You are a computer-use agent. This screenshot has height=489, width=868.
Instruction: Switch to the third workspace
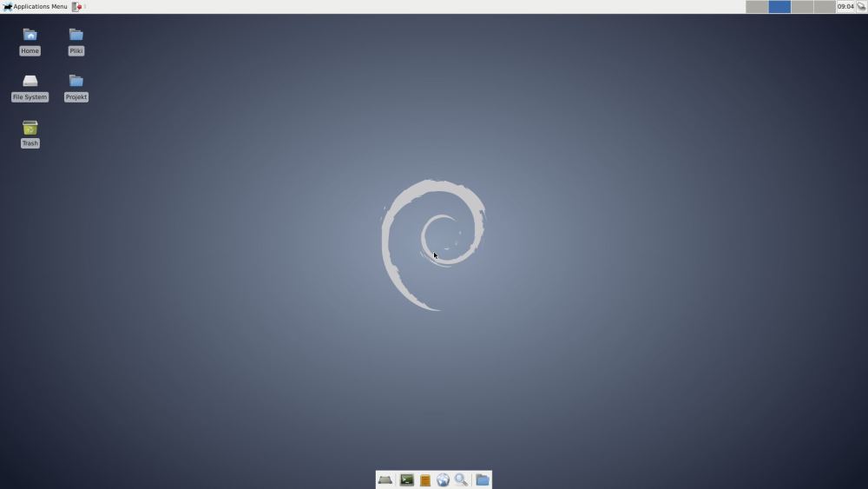tap(802, 6)
